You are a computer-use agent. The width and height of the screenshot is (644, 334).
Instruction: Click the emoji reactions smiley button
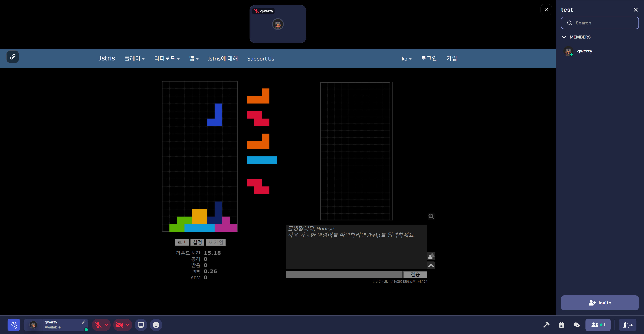[x=156, y=325]
